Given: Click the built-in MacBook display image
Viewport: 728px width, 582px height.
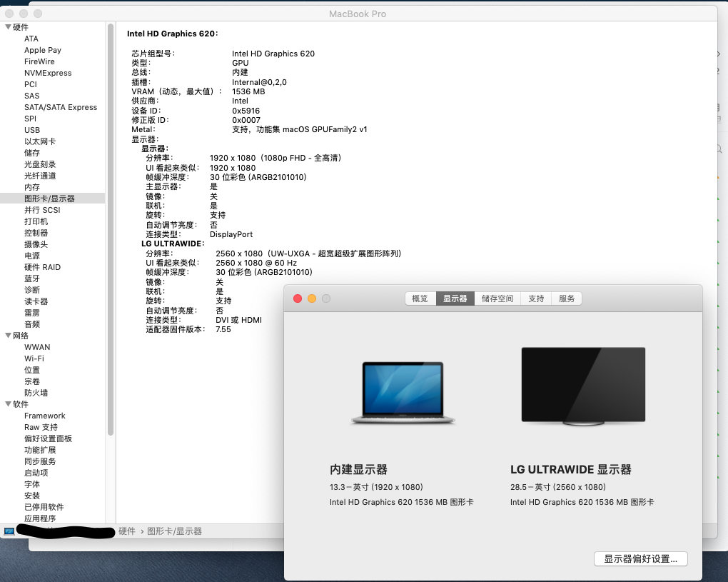Looking at the screenshot, I should [403, 393].
